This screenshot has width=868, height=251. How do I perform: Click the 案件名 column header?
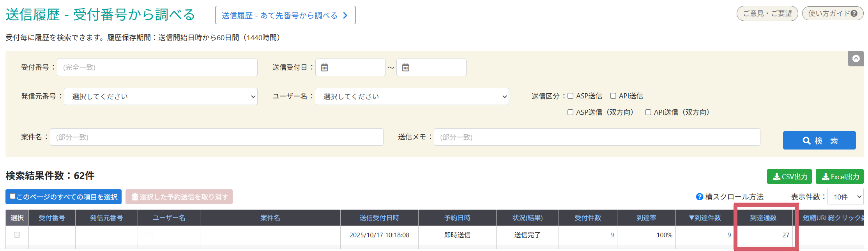click(270, 218)
